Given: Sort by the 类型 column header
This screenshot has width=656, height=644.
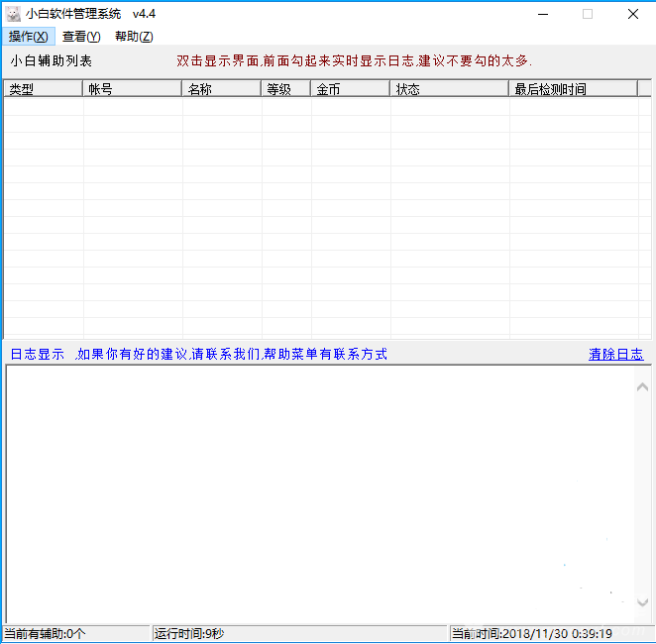Looking at the screenshot, I should [43, 89].
